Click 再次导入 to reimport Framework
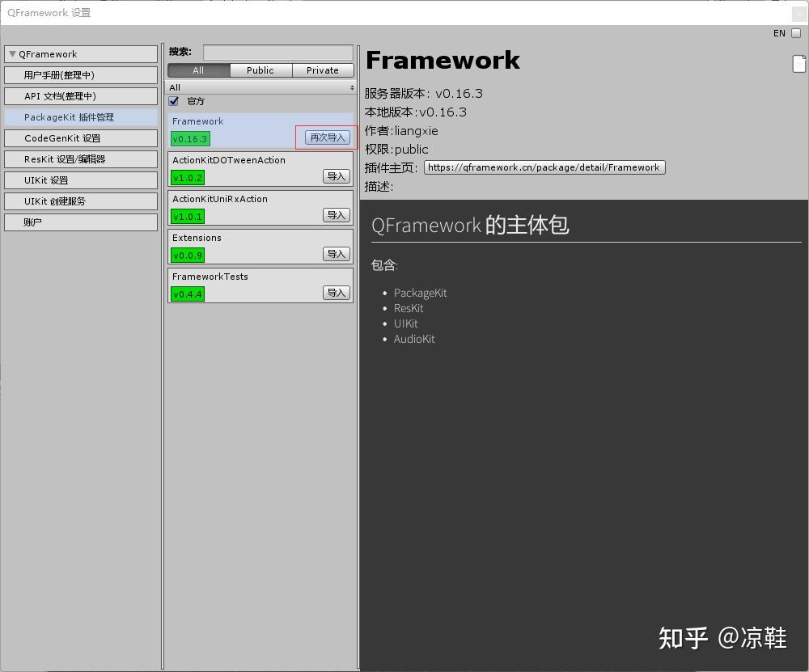The width and height of the screenshot is (809, 672). [326, 137]
